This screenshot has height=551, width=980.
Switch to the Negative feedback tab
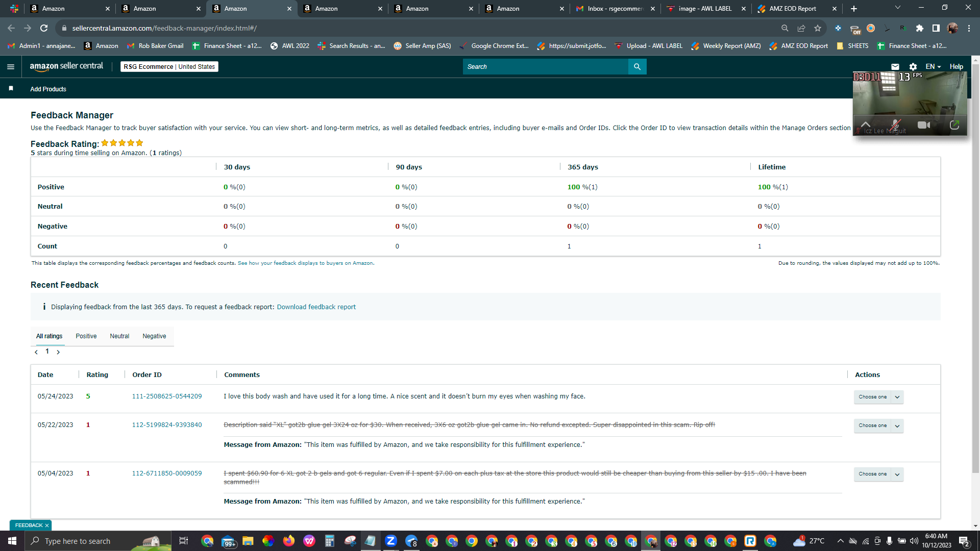pos(154,336)
